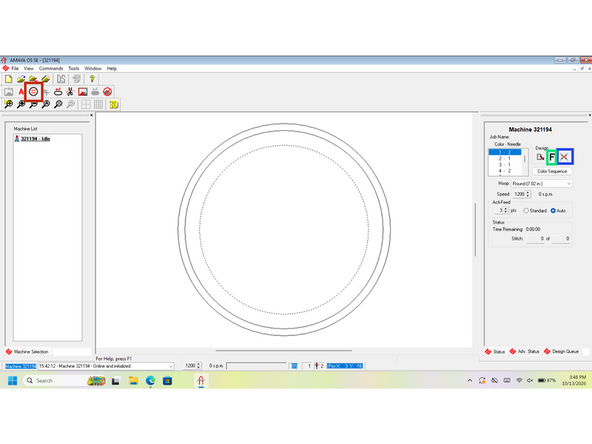Click the hoop icon with red marks
592x444 pixels.
click(58, 92)
